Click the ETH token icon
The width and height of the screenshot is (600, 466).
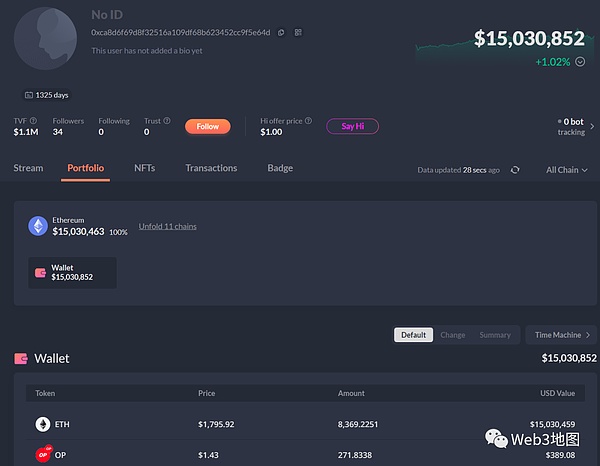coord(43,424)
